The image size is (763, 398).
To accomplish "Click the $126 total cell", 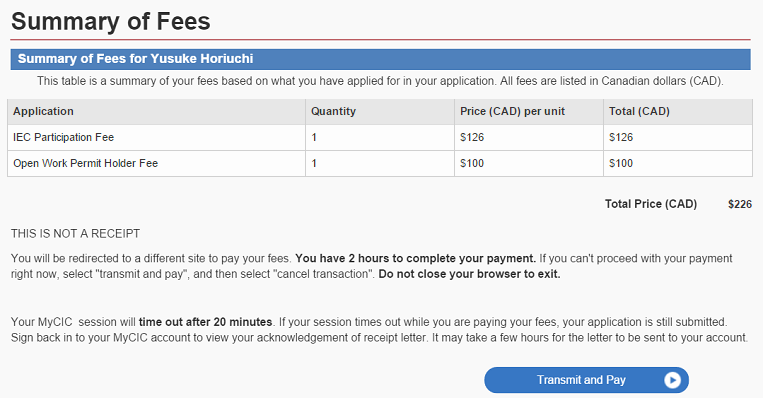I will pyautogui.click(x=678, y=137).
